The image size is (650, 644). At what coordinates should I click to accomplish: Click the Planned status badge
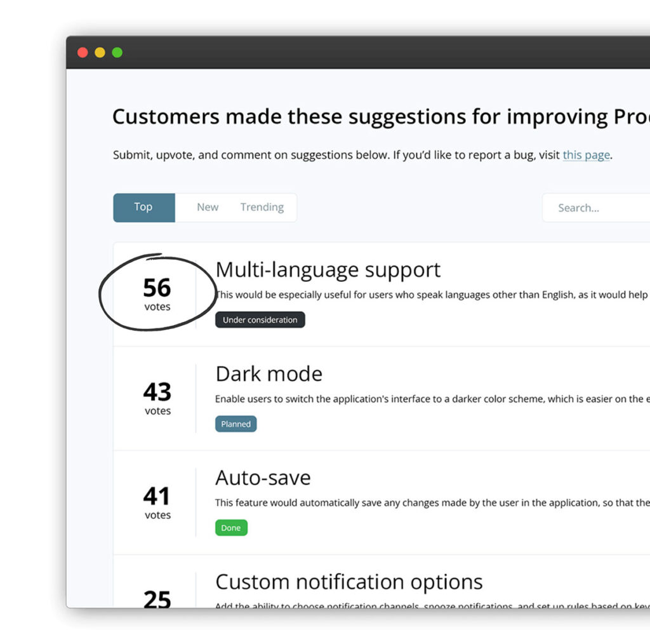click(235, 424)
